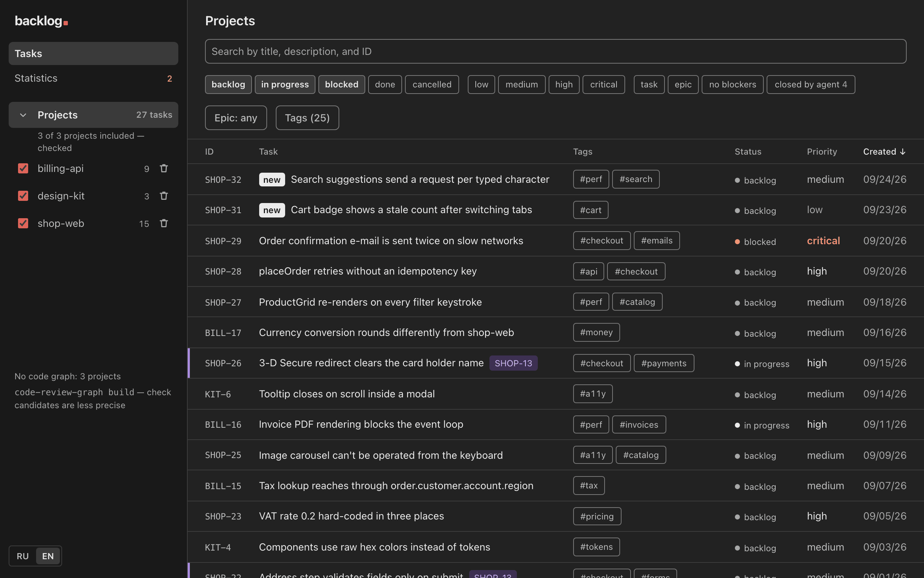Uncheck the shop-web project checkbox
This screenshot has width=924, height=578.
(x=23, y=224)
